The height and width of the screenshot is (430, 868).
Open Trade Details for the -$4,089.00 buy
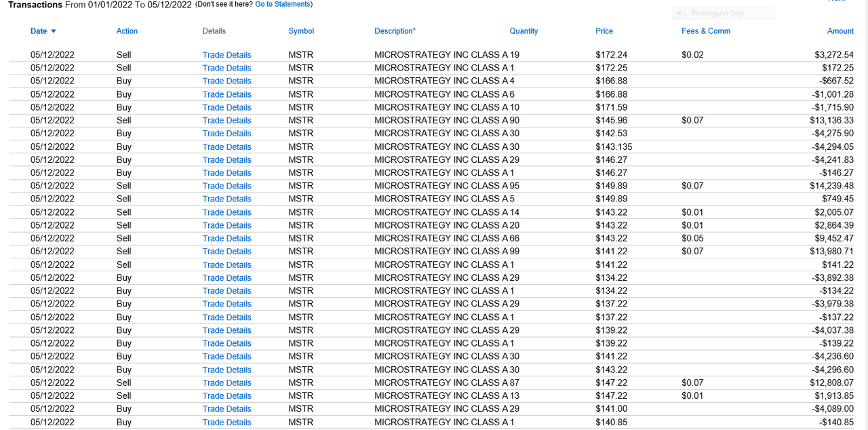[226, 409]
